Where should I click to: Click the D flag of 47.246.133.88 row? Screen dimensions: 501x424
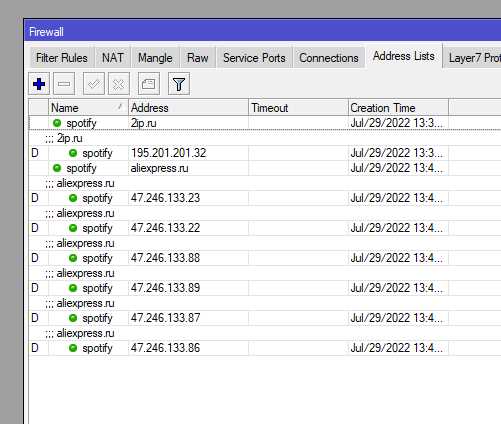tap(35, 258)
